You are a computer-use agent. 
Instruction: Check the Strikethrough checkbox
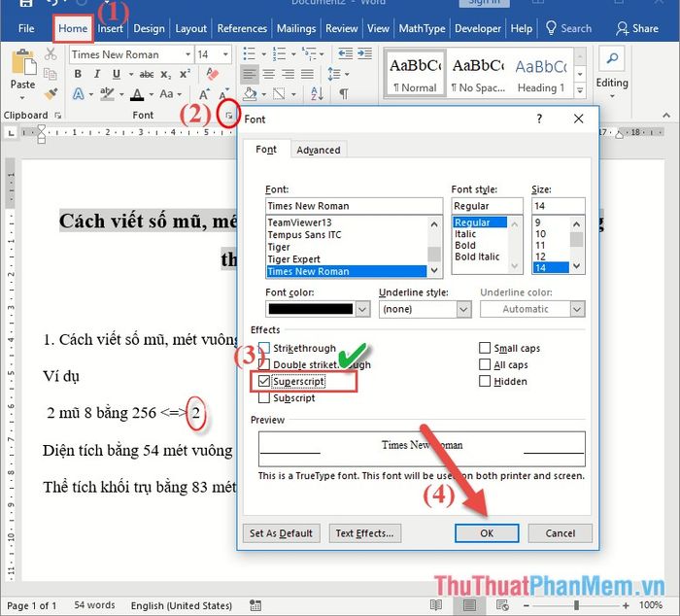[x=263, y=348]
